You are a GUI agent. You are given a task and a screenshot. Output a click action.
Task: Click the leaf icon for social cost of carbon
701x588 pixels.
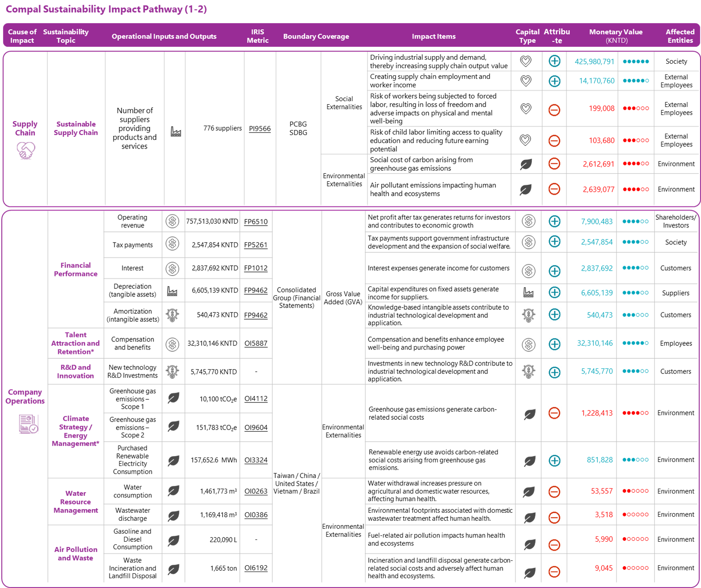tap(526, 164)
